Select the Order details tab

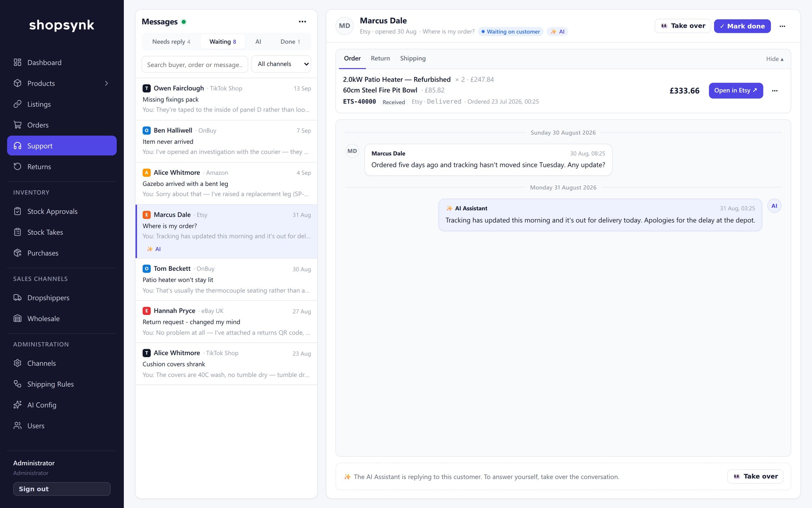(x=352, y=58)
